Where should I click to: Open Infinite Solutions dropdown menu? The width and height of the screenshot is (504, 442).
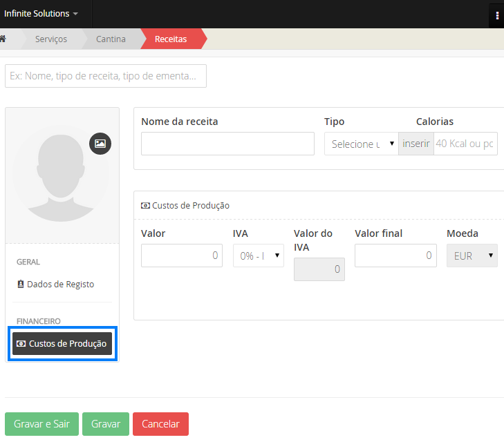pos(41,14)
